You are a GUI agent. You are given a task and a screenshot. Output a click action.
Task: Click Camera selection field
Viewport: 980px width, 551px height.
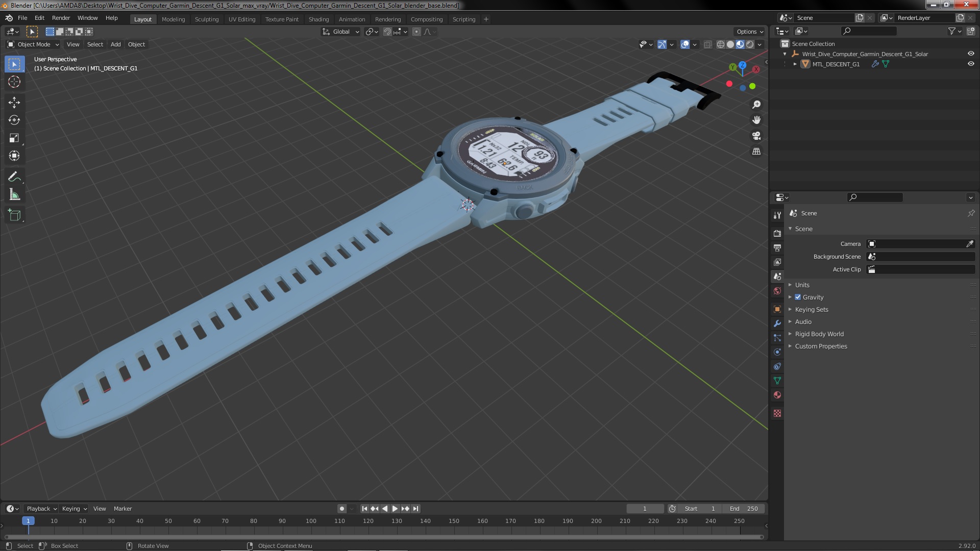point(916,244)
